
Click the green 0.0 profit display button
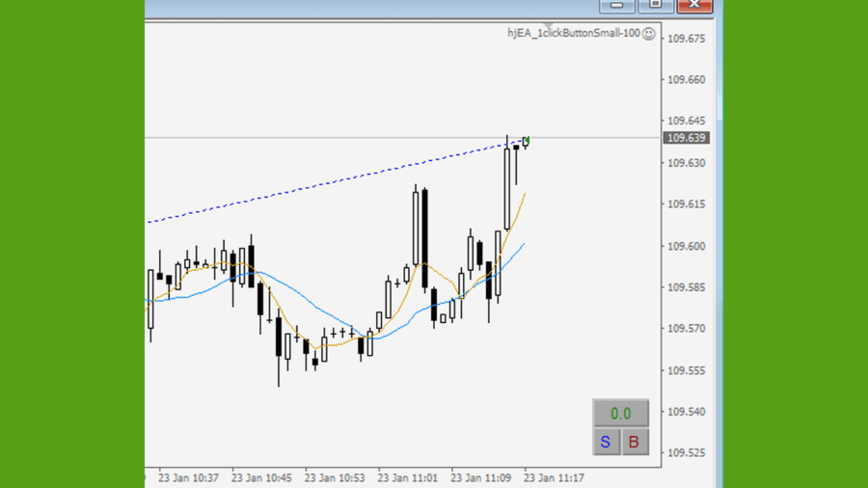coord(620,414)
